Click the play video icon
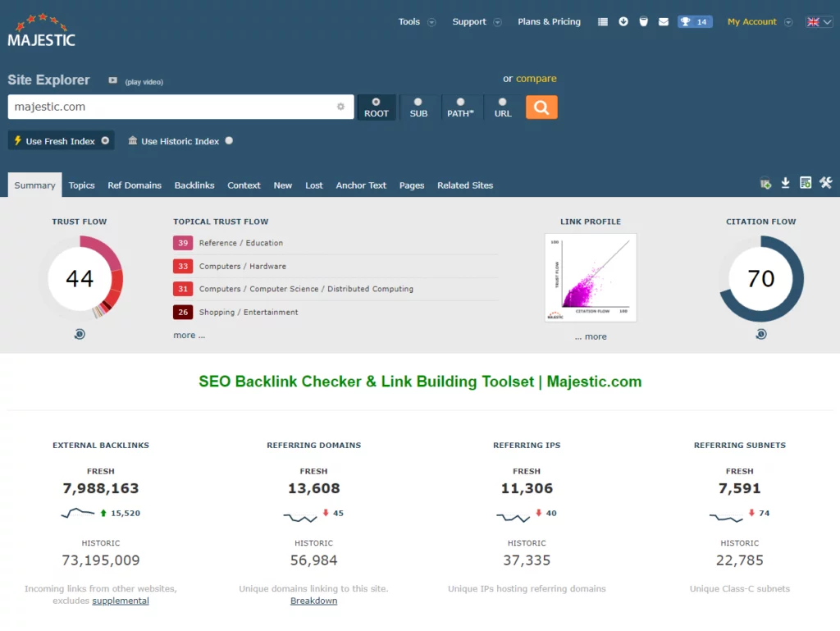Viewport: 840px width, 631px height. pyautogui.click(x=112, y=80)
